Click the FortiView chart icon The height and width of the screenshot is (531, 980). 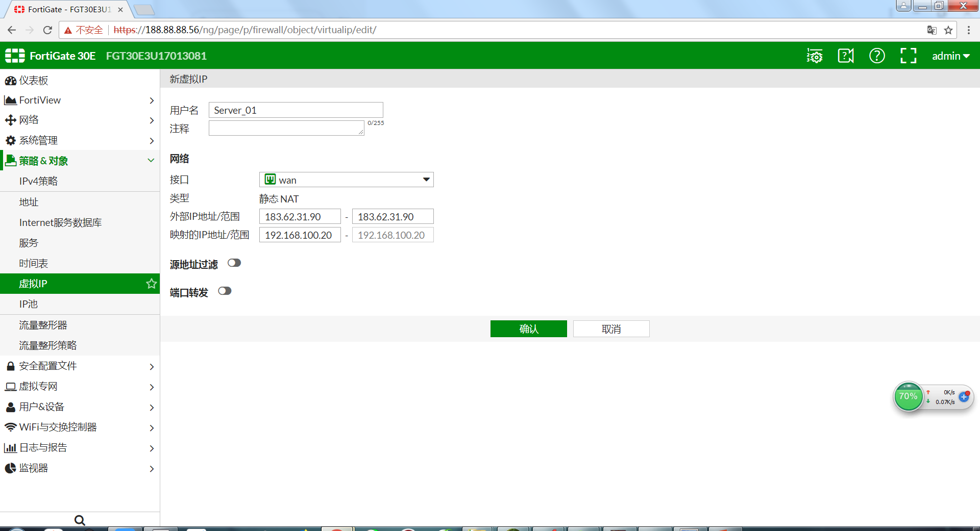pyautogui.click(x=10, y=100)
